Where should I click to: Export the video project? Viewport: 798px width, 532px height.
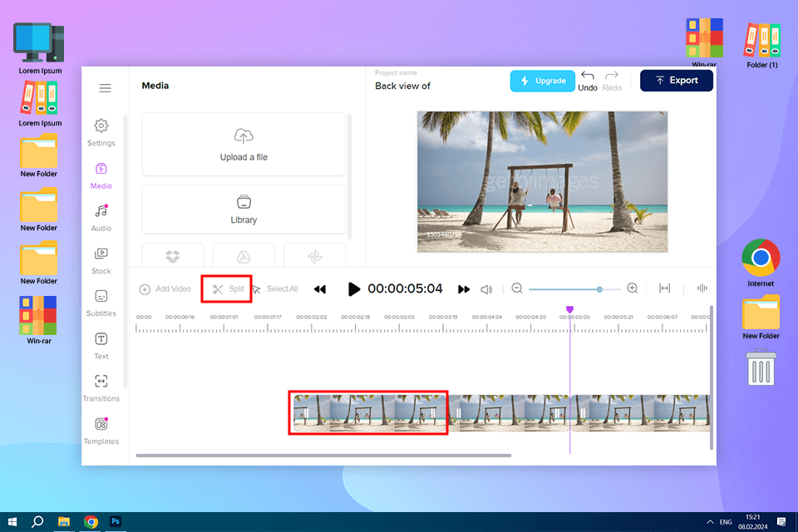[x=677, y=81]
